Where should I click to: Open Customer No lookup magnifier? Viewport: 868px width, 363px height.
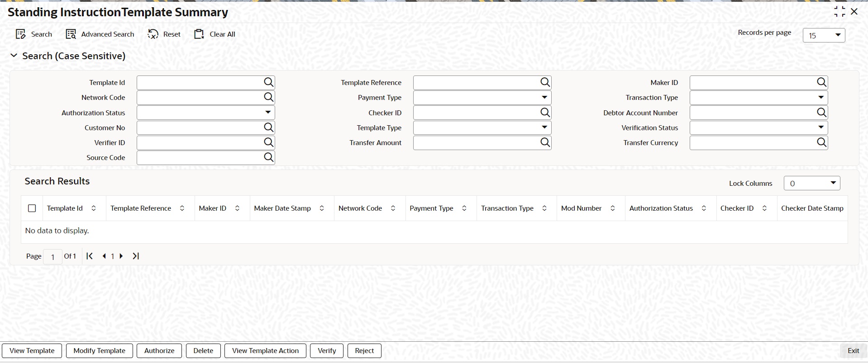[x=269, y=127]
